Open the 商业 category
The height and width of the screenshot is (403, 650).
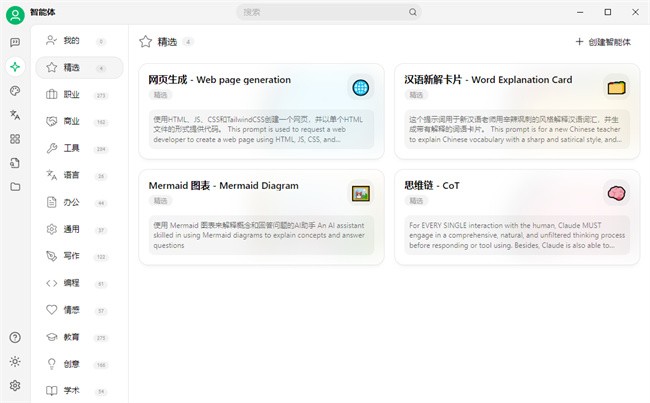[x=79, y=121]
